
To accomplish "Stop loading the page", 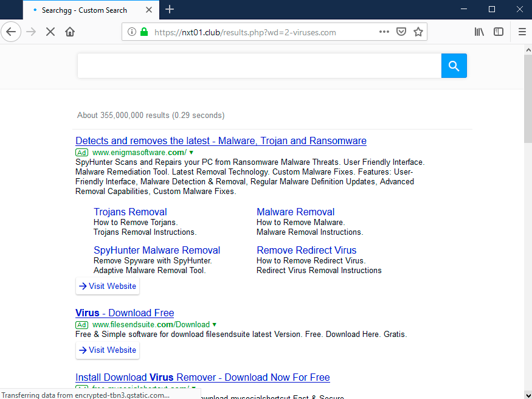I will click(50, 32).
